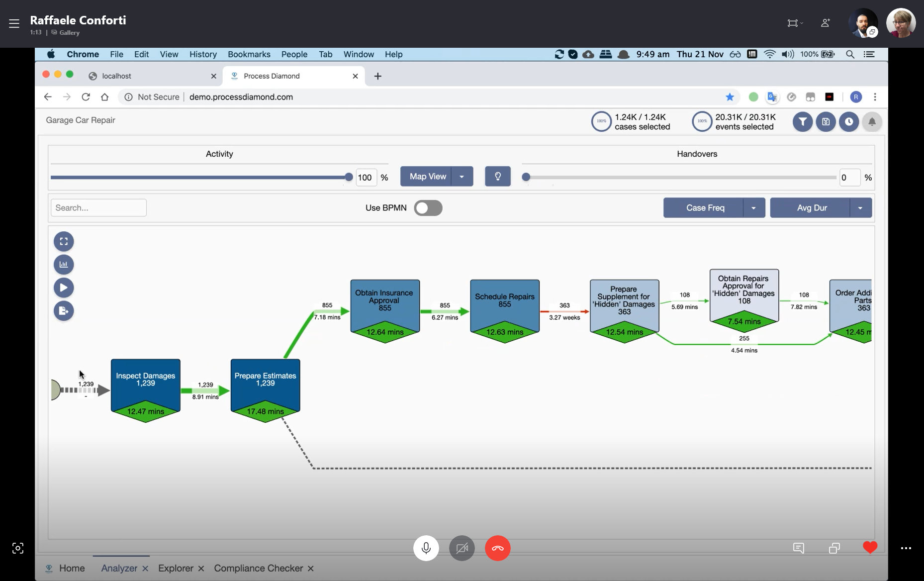Click the 3.27 weeks edge label
Viewport: 924px width, 581px height.
[x=564, y=317]
